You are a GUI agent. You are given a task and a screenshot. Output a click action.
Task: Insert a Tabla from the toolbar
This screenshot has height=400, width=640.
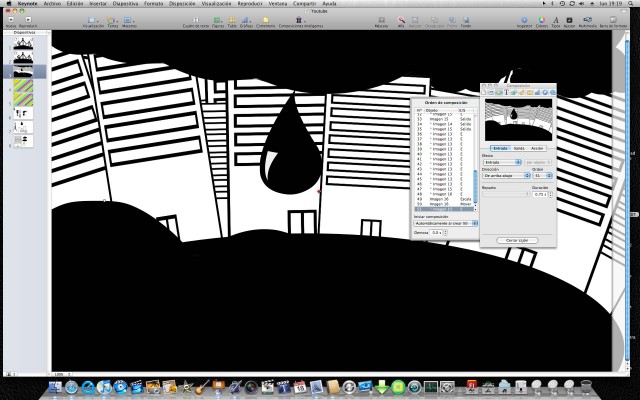(x=232, y=20)
